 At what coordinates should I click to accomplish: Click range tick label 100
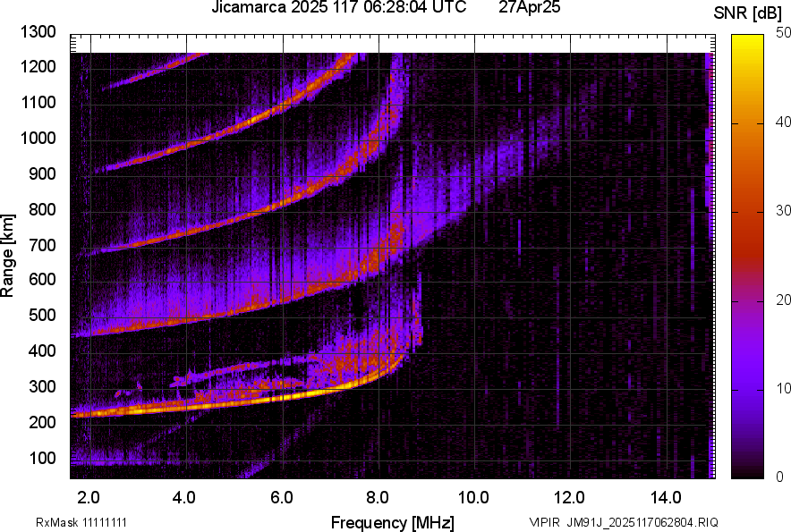42,458
